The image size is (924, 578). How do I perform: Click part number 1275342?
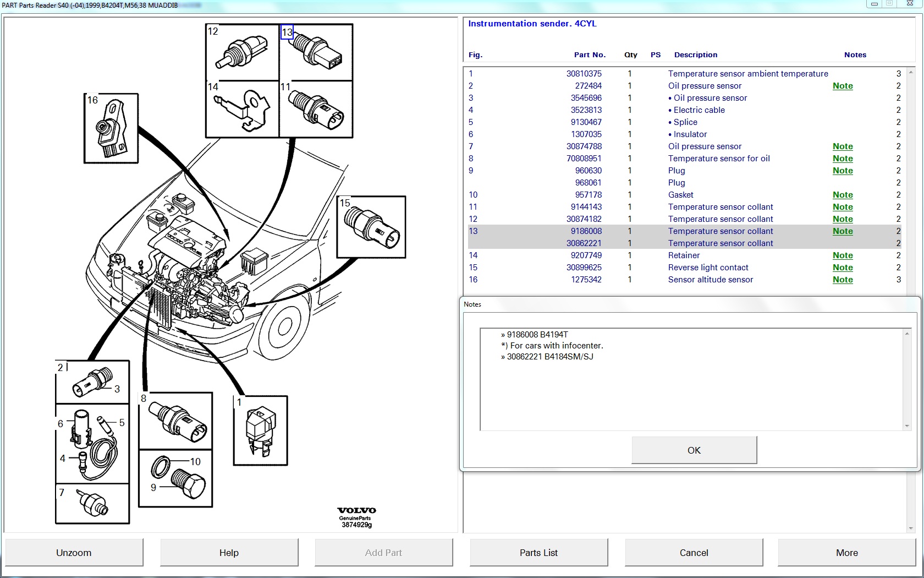(586, 280)
